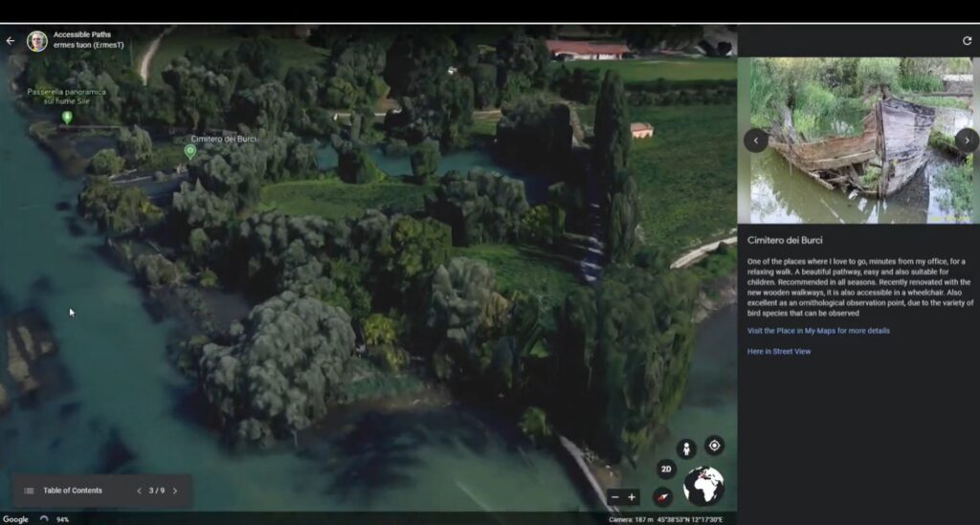This screenshot has height=525, width=980.
Task: Click the 3 / 9 slide counter
Action: [157, 491]
